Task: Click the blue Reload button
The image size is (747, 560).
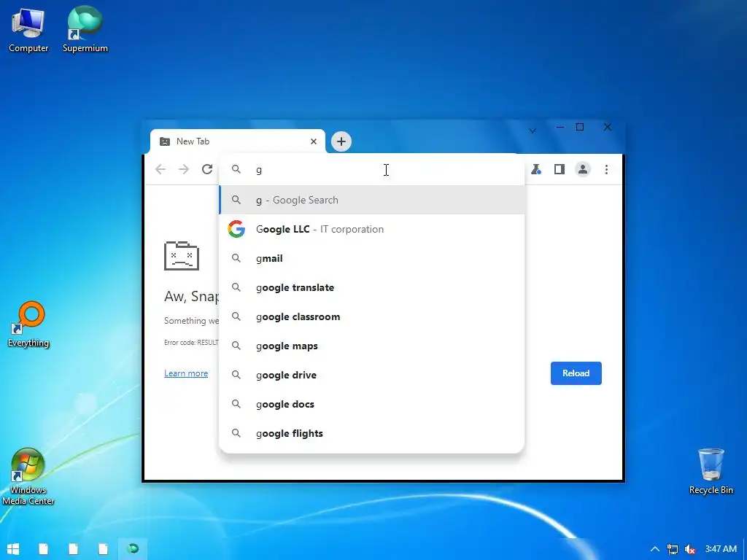Action: (576, 373)
